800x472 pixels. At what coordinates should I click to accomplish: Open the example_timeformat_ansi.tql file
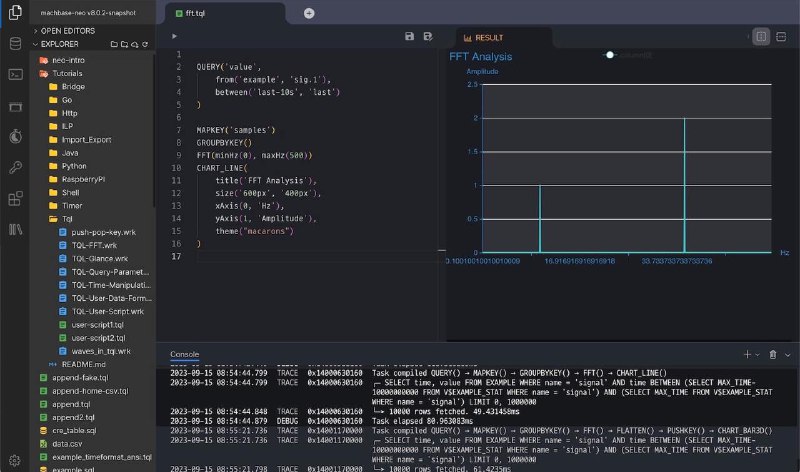[x=102, y=457]
